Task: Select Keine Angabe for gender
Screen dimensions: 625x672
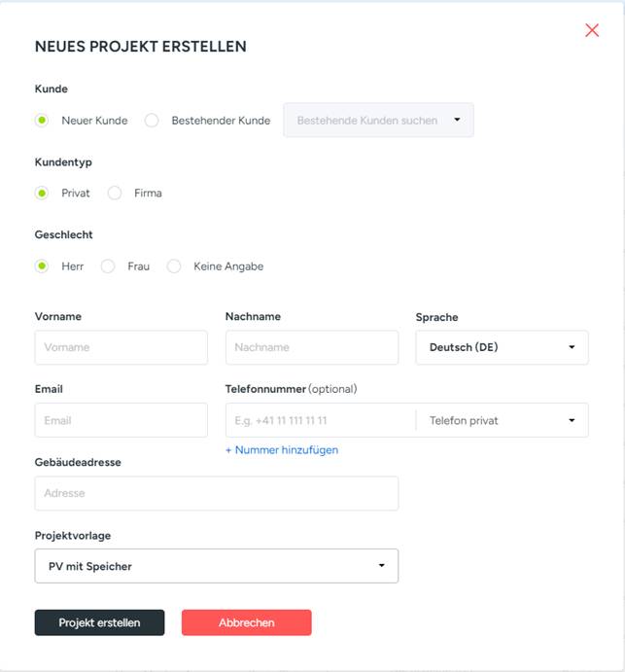Action: click(174, 266)
